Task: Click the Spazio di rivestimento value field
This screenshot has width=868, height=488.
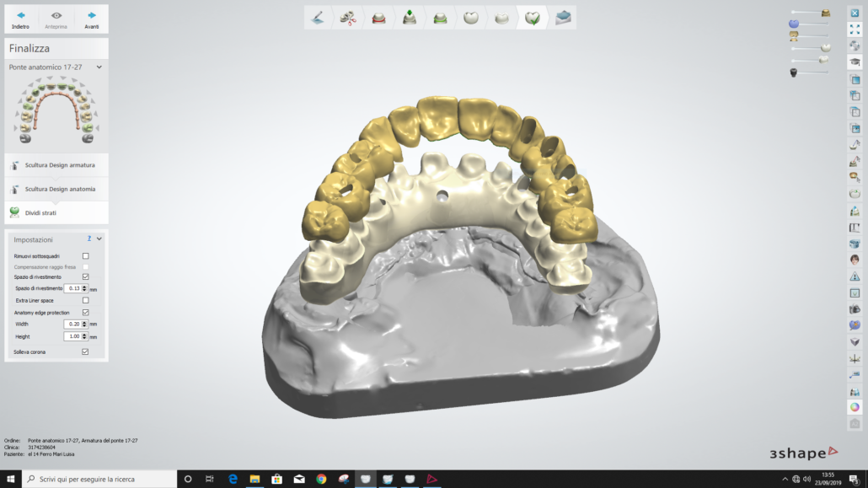Action: [73, 288]
